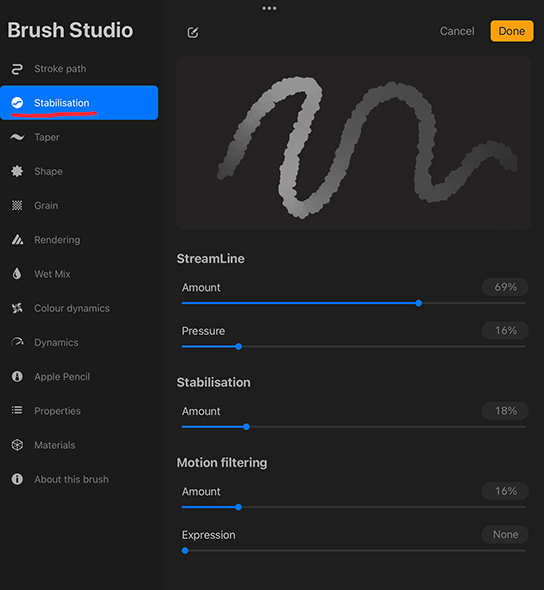Click the StreamLine Amount slider track
The width and height of the screenshot is (544, 590).
353,303
